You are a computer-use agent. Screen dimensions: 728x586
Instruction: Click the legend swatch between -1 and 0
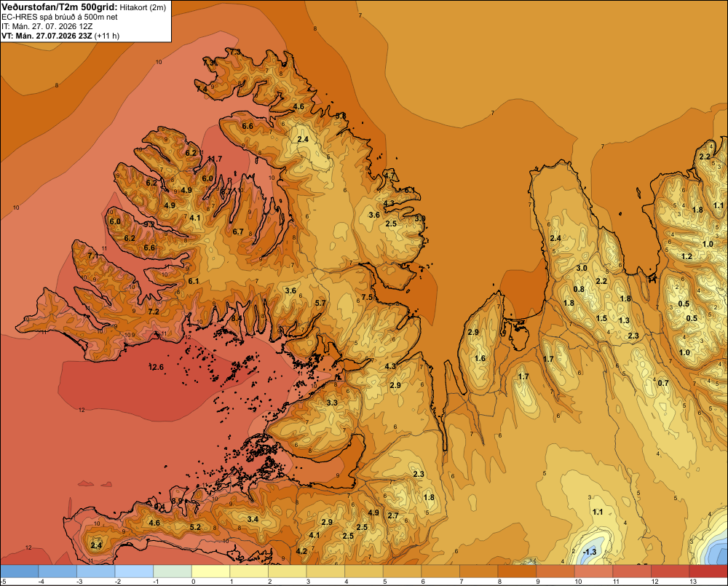[173, 571]
